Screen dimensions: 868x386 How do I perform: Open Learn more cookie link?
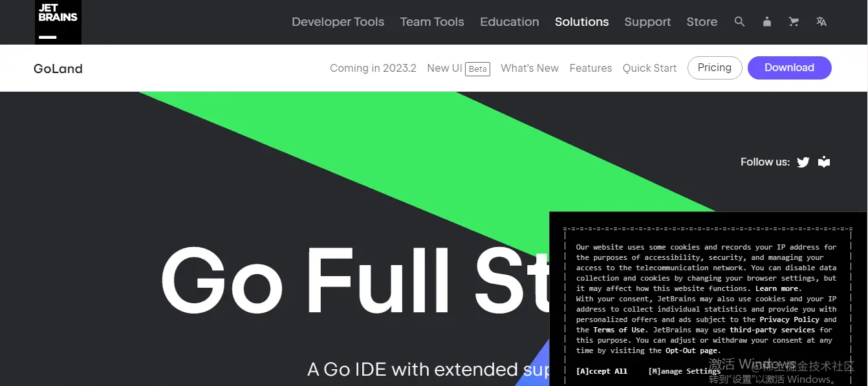pyautogui.click(x=778, y=288)
